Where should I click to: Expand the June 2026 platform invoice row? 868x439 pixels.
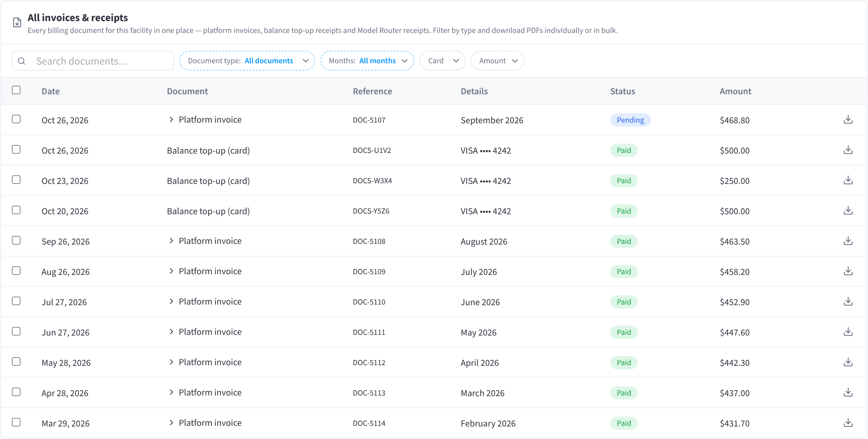pos(171,301)
